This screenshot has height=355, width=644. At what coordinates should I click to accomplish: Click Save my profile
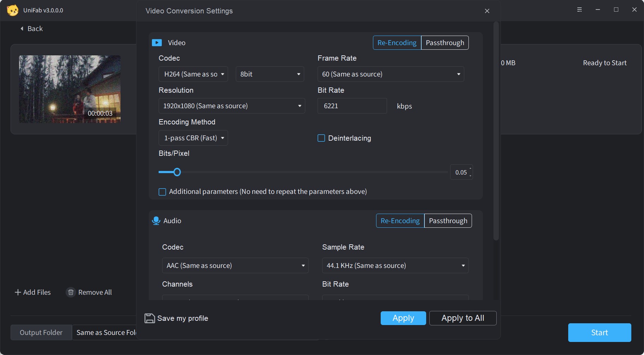(x=176, y=318)
